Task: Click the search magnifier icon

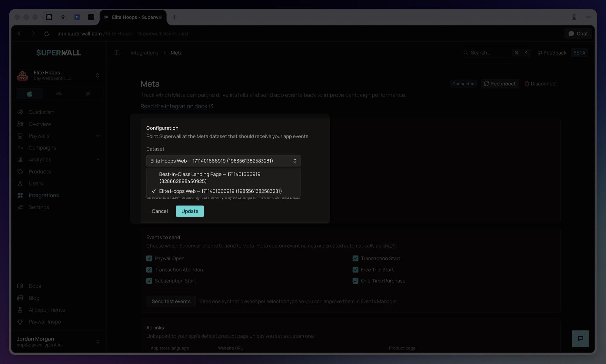Action: point(466,53)
